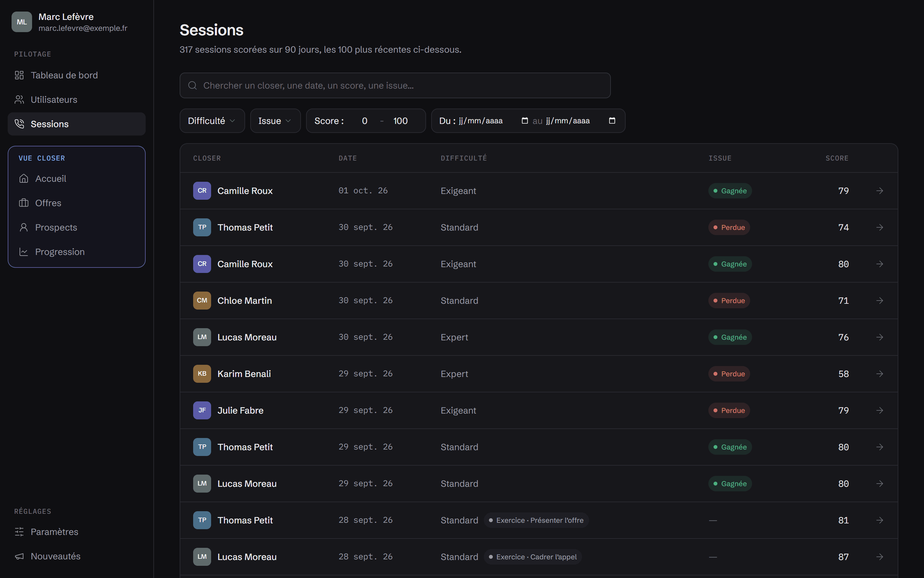Viewport: 924px width, 578px height.
Task: Click Exigeant in Julie Fabre row
Action: pos(458,411)
